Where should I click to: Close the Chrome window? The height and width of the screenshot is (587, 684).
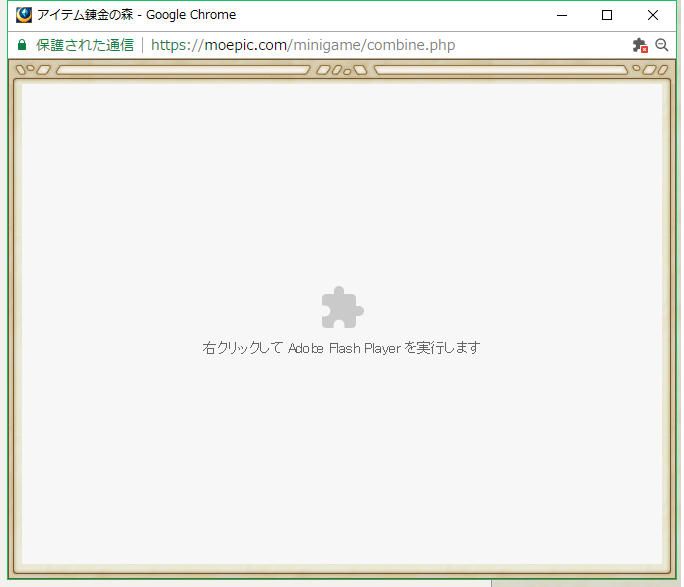coord(653,15)
